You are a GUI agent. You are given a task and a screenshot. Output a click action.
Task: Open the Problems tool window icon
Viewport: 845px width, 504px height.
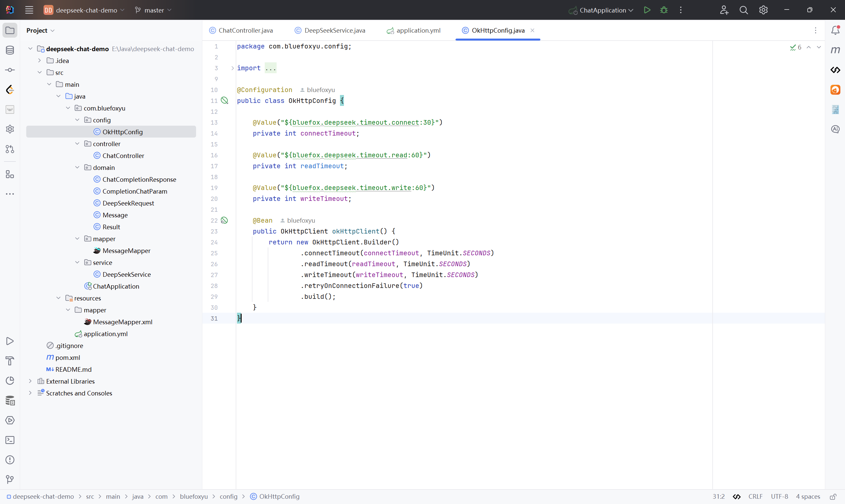pyautogui.click(x=10, y=460)
